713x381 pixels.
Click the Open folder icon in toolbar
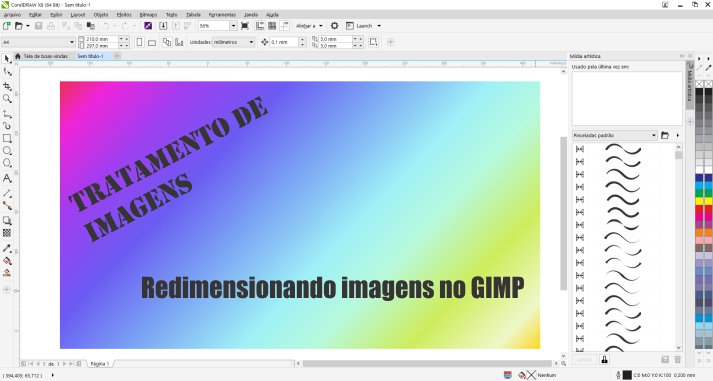tap(19, 26)
